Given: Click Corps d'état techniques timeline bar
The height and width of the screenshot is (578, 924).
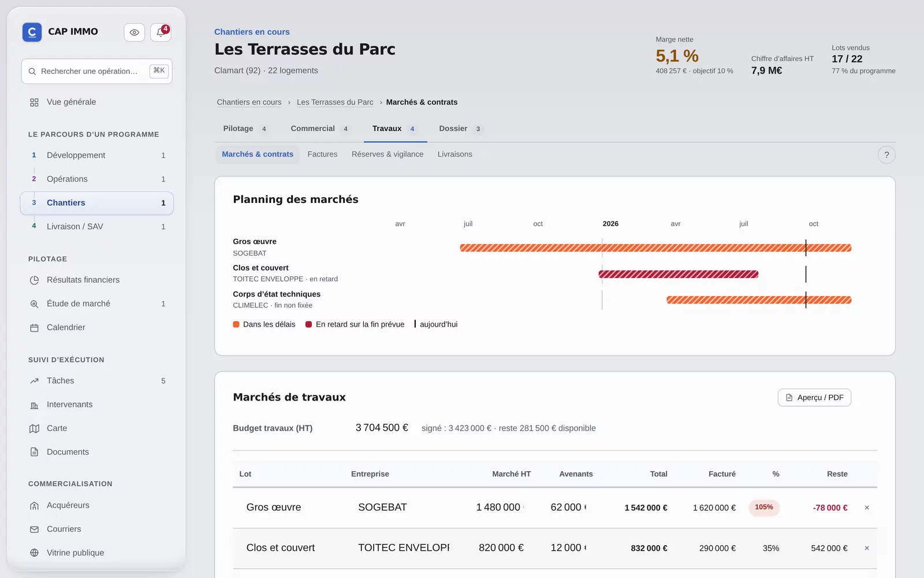Looking at the screenshot, I should click(x=759, y=300).
